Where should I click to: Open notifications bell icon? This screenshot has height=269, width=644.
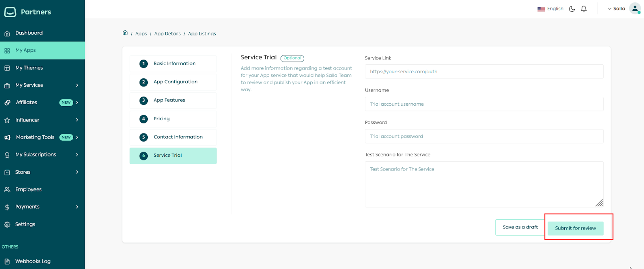pyautogui.click(x=584, y=9)
